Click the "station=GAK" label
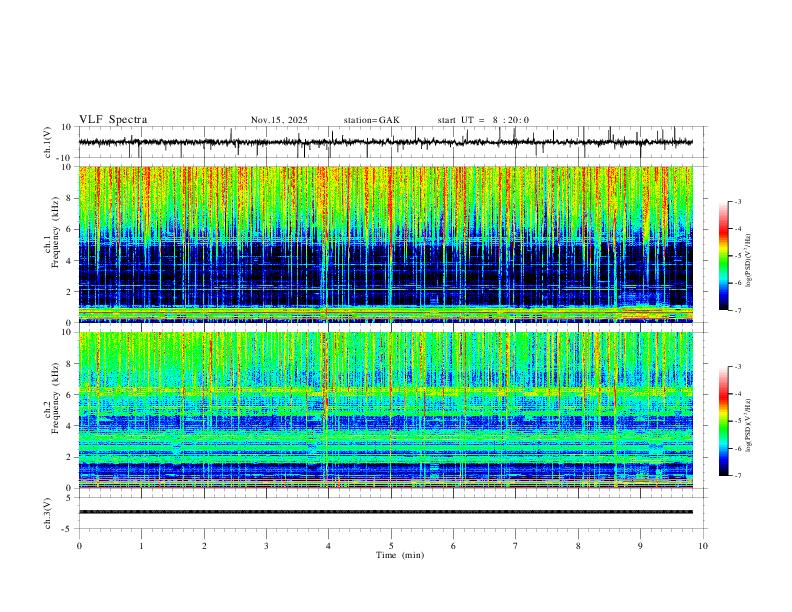 371,120
